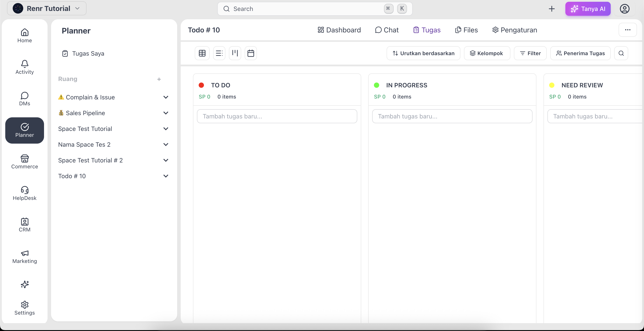Click Tambah tugas baru field in TO DO

277,116
